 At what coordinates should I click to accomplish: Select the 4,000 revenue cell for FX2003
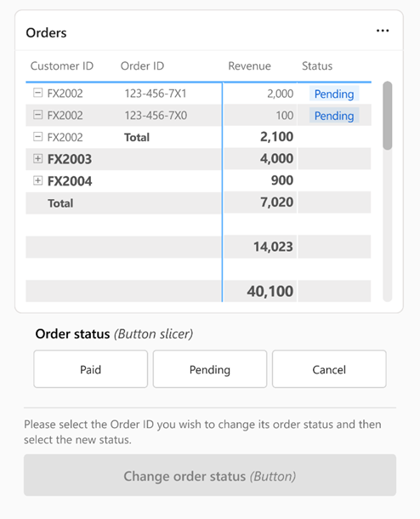260,158
